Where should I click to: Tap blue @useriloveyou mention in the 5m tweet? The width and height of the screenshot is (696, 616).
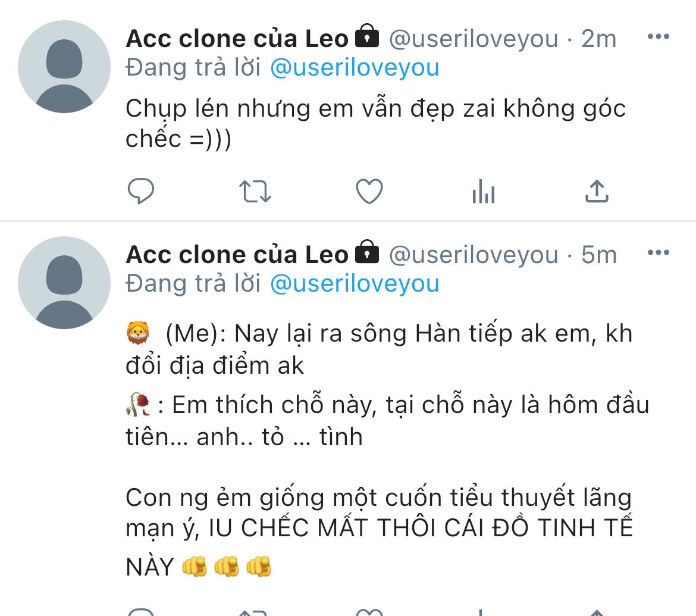[355, 284]
